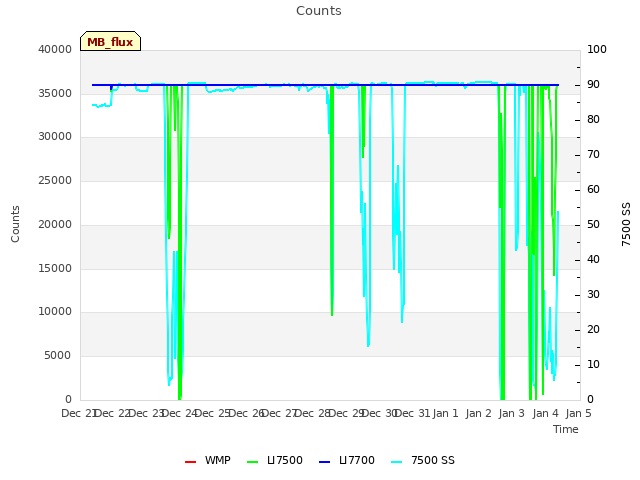Click the Jan 4 date label

coord(545,413)
